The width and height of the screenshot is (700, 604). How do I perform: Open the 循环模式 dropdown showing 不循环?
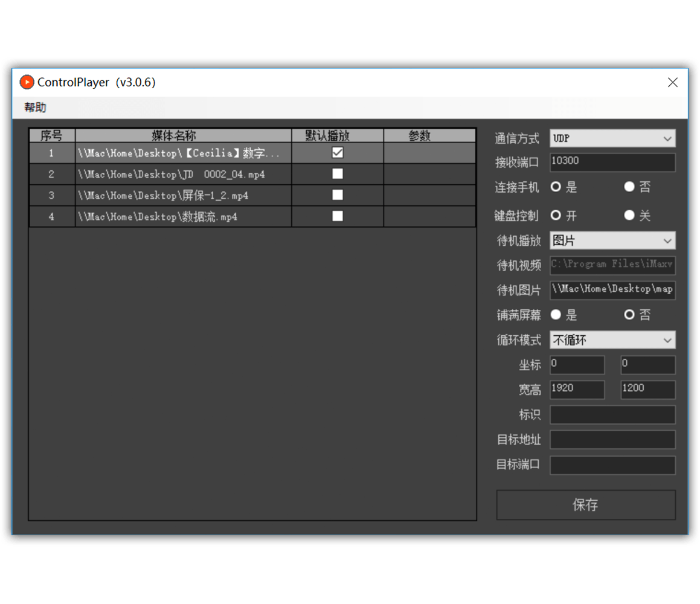[612, 340]
